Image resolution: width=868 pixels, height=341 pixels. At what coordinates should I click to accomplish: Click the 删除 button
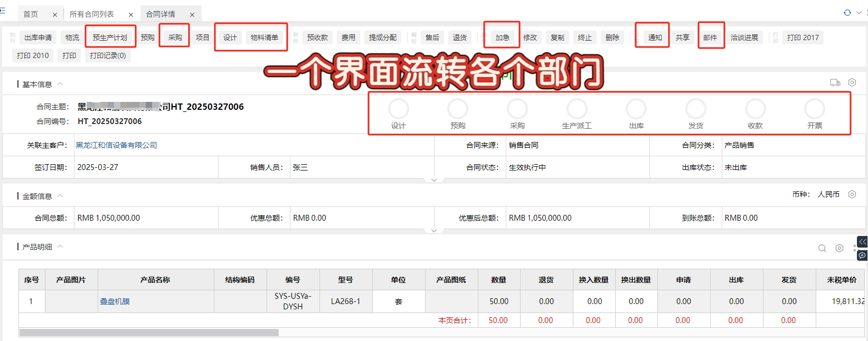(612, 37)
